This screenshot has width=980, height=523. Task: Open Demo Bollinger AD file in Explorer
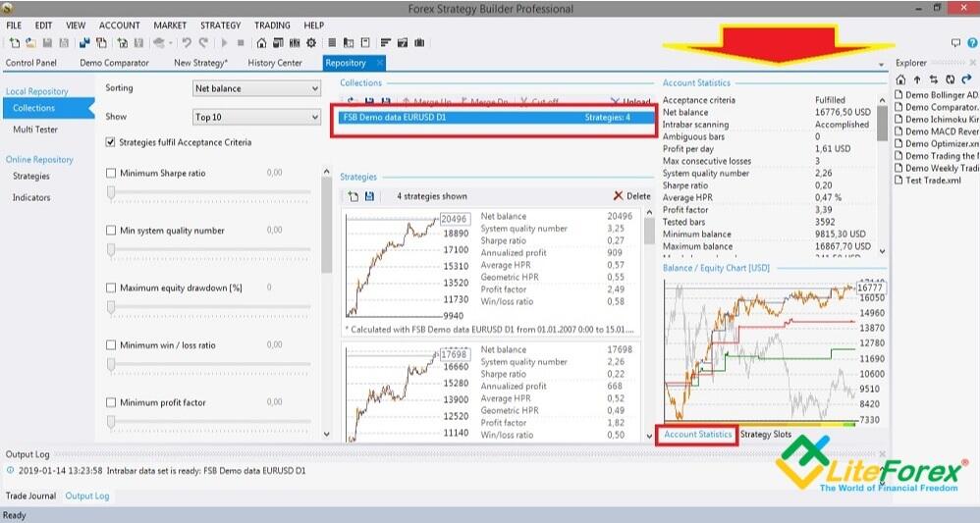(x=937, y=95)
